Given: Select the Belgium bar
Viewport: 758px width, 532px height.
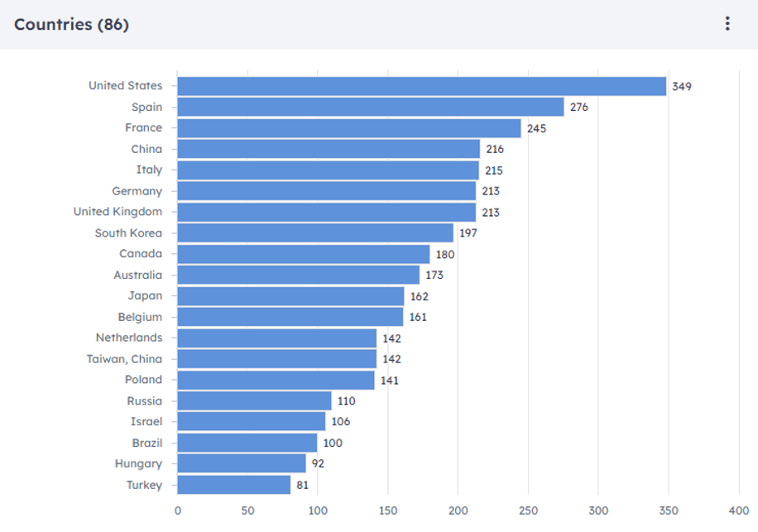Looking at the screenshot, I should point(290,317).
